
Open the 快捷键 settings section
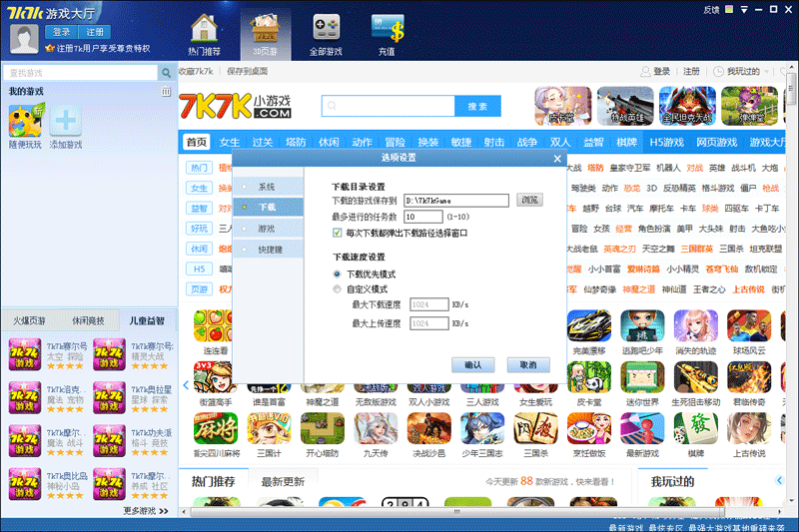(269, 250)
